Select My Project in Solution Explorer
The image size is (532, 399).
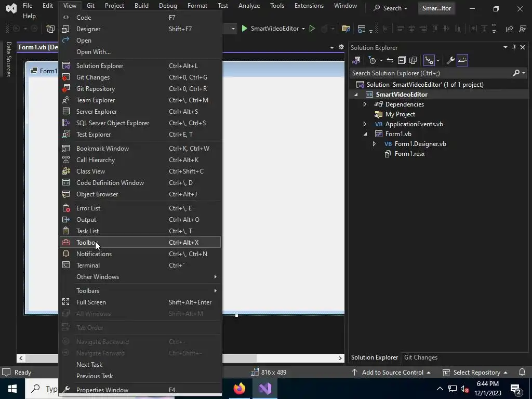pos(400,114)
